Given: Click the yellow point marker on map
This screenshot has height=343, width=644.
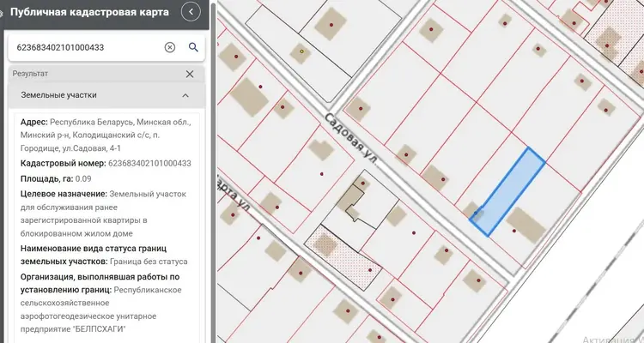Looking at the screenshot, I should 302,51.
